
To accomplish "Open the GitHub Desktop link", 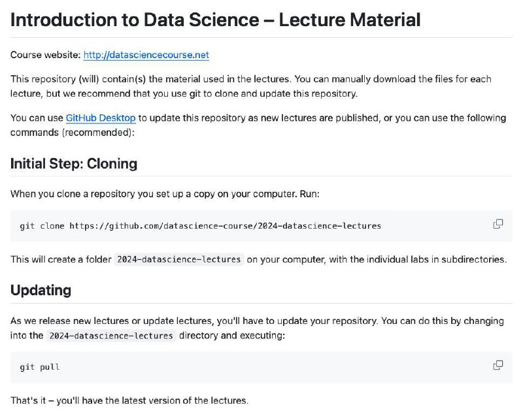I will 101,118.
